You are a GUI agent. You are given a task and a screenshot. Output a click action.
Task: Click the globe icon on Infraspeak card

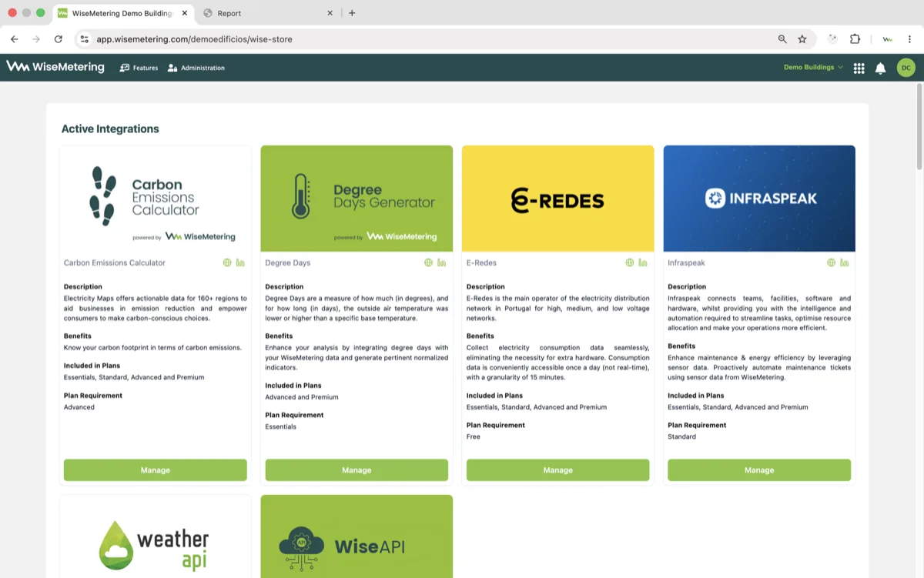[x=831, y=262]
